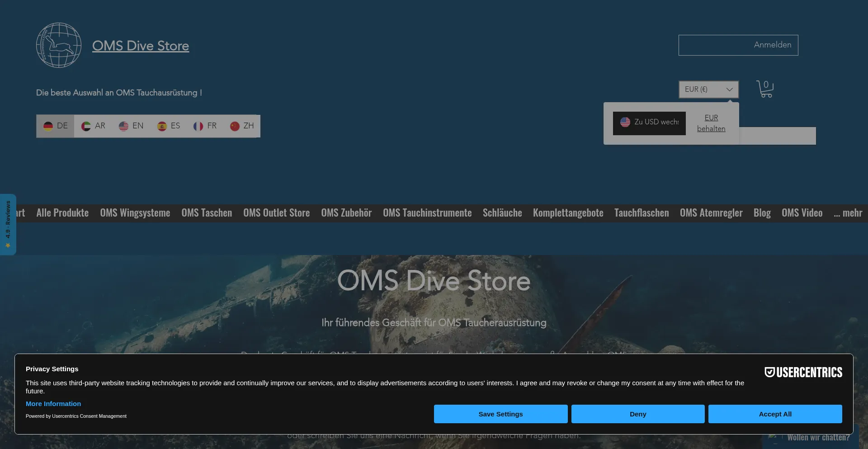Open OMS Atemregler menu item
The width and height of the screenshot is (868, 449).
[x=711, y=213]
